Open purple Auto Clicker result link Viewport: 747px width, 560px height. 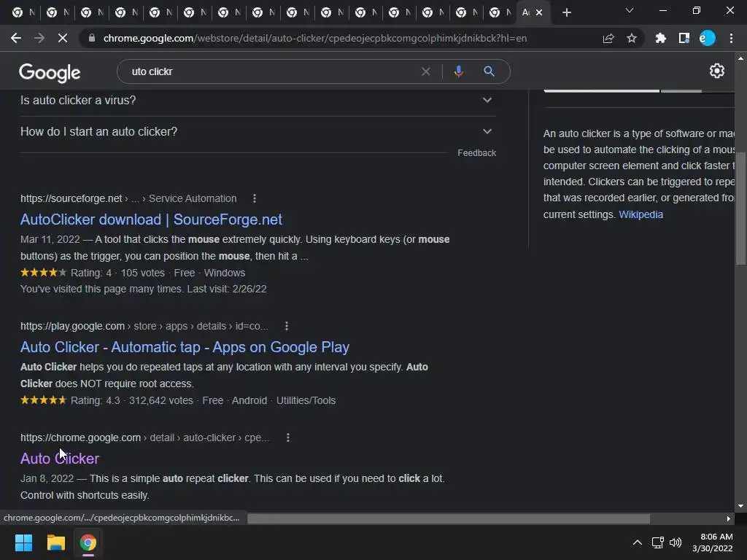pos(60,459)
